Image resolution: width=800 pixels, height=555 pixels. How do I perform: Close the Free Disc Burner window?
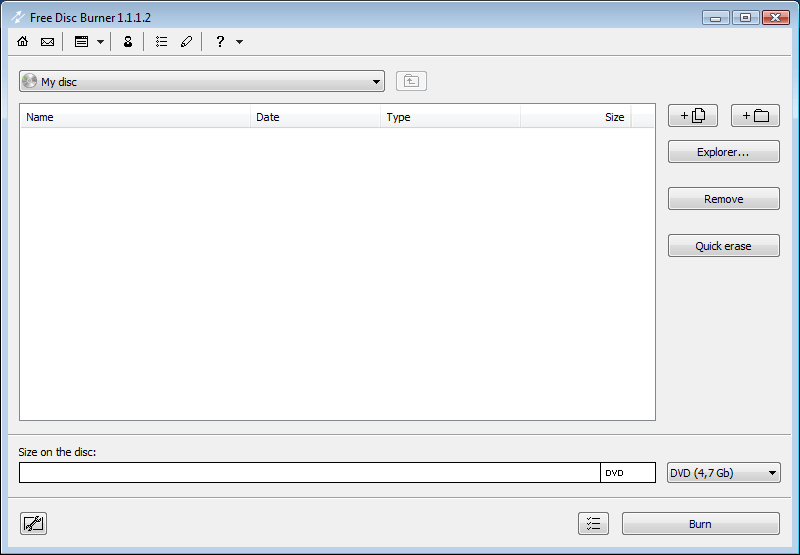(x=776, y=18)
